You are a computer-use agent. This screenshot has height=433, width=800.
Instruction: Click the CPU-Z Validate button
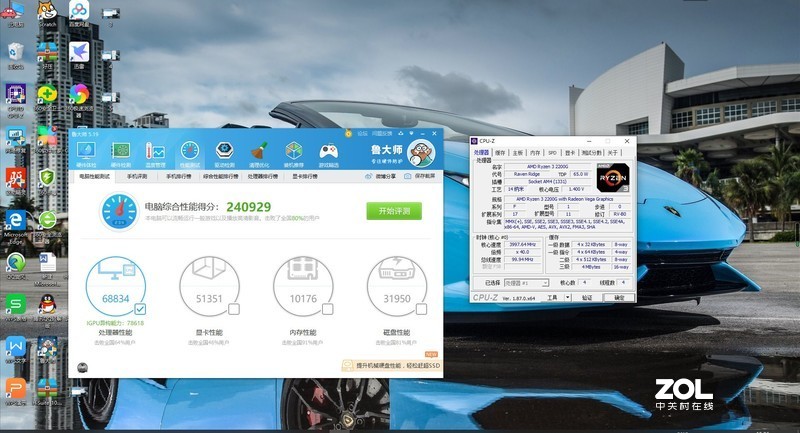coord(587,297)
